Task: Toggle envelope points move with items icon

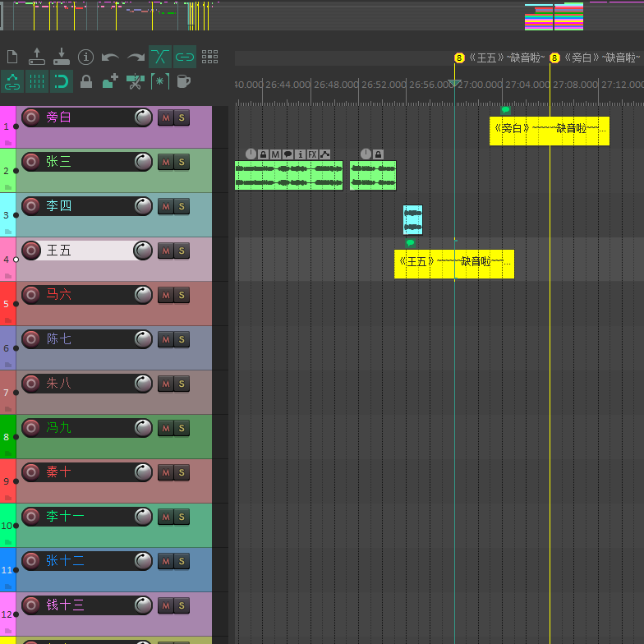Action: click(12, 81)
